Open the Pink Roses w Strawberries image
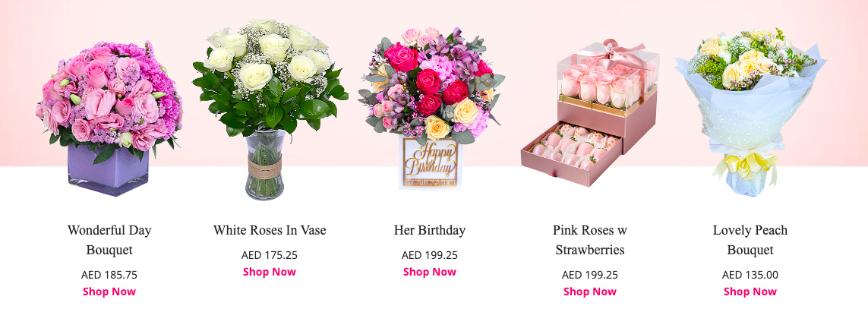 (x=589, y=112)
